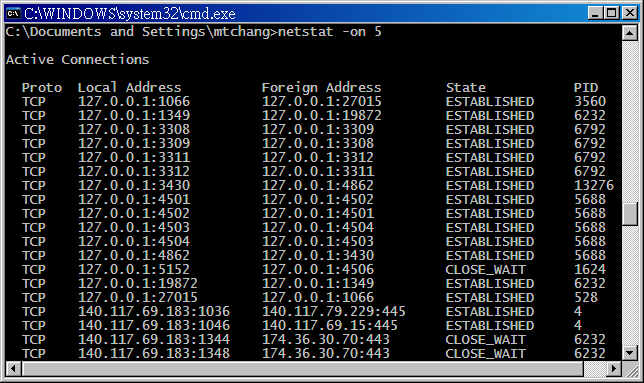Viewport: 644px width, 383px height.
Task: Click foreign address 140.117.69.15:445
Action: coord(330,325)
